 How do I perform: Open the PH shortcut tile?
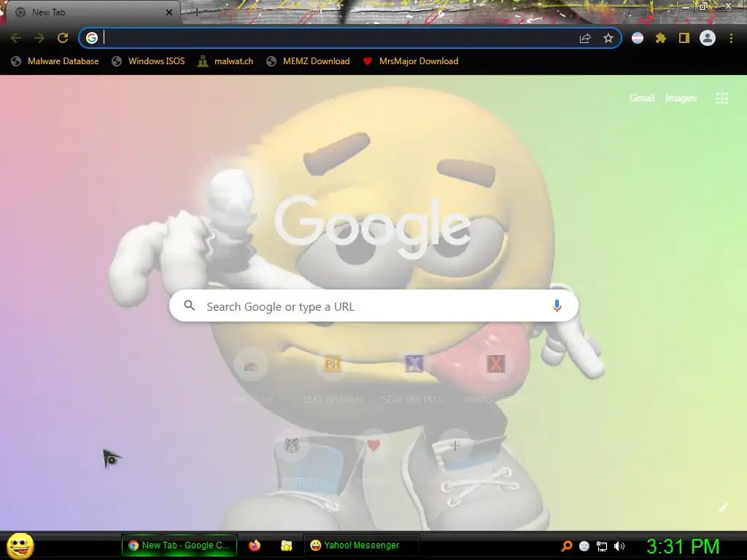point(333,365)
